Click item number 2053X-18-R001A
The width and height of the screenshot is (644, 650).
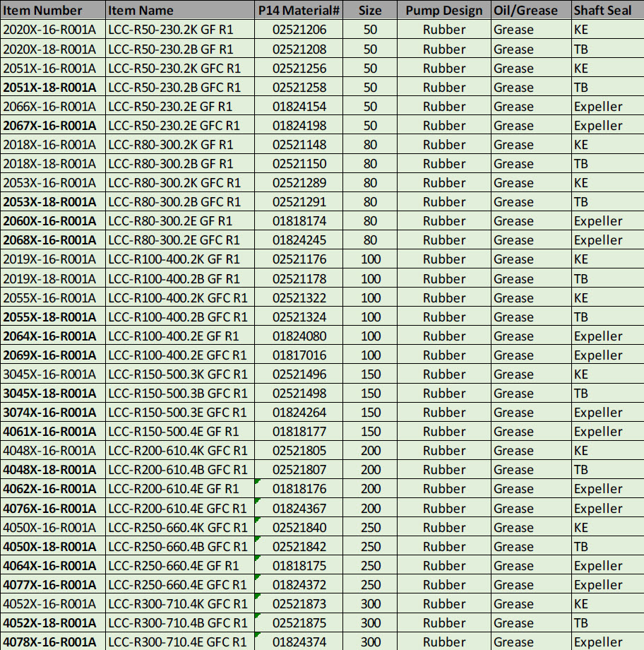coord(53,201)
